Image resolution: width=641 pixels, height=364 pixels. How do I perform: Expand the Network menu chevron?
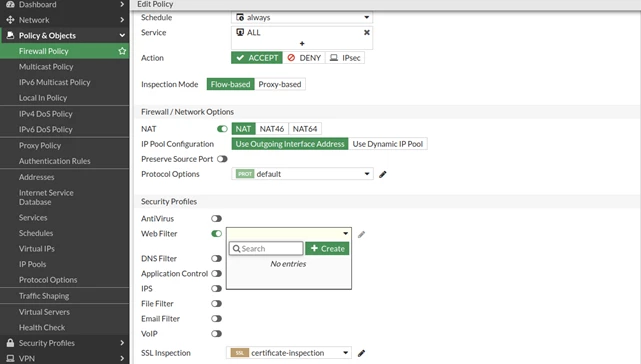click(x=122, y=20)
